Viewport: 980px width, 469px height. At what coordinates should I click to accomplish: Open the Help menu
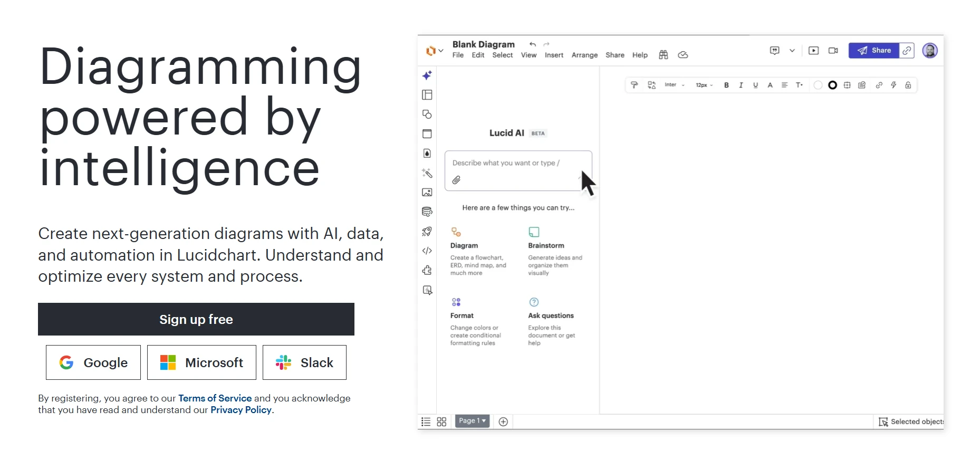(640, 55)
